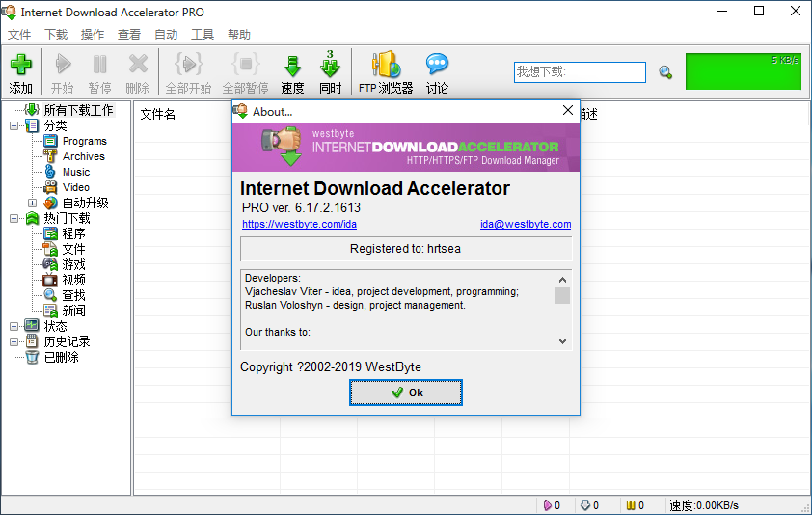Click the green Add download plus icon
The image size is (812, 515).
click(x=20, y=65)
